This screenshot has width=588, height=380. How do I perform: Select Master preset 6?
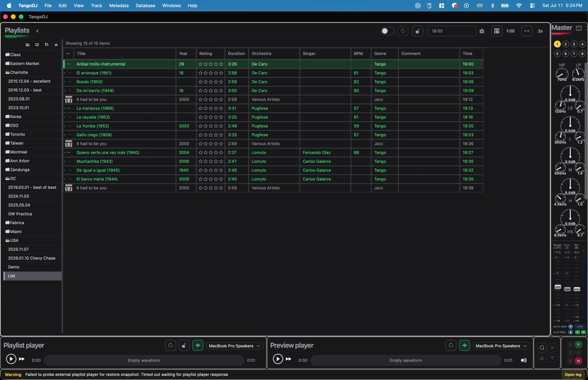coord(566,54)
